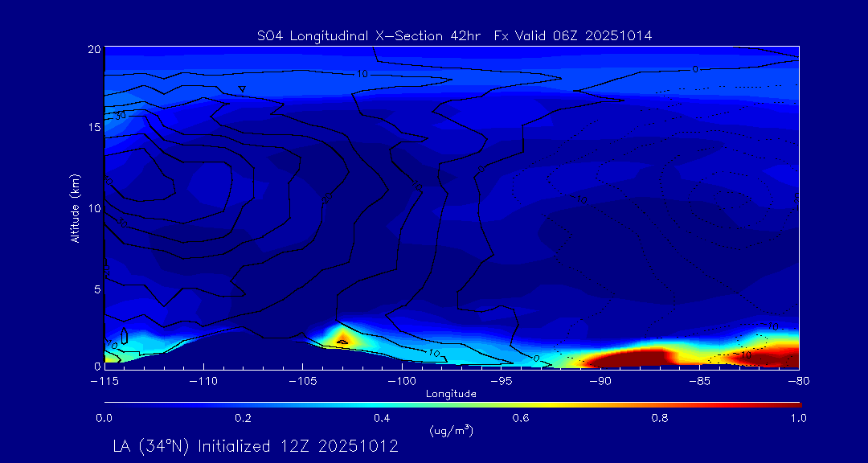868x463 pixels.
Task: Click the color scale label "0.6"
Action: [521, 419]
